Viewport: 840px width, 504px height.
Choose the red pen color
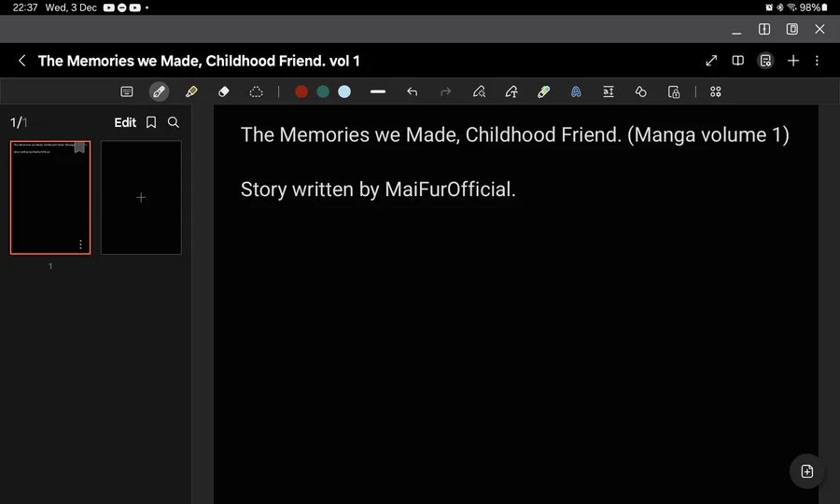[301, 91]
